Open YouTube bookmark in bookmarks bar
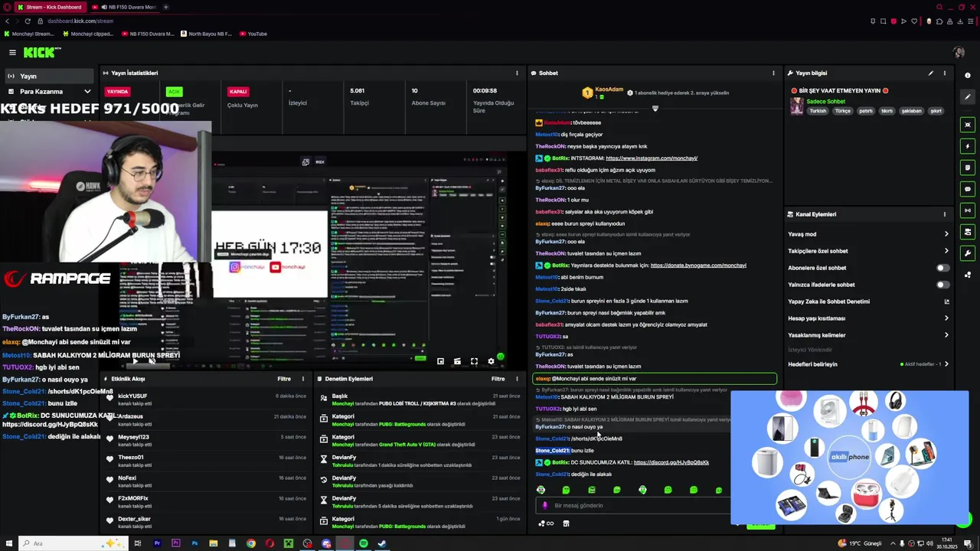This screenshot has height=551, width=980. (x=253, y=34)
